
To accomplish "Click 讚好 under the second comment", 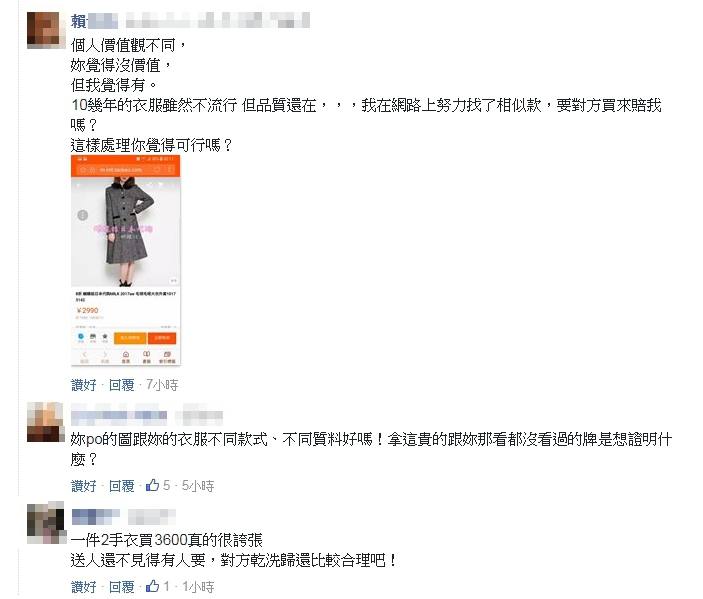I will coord(84,486).
